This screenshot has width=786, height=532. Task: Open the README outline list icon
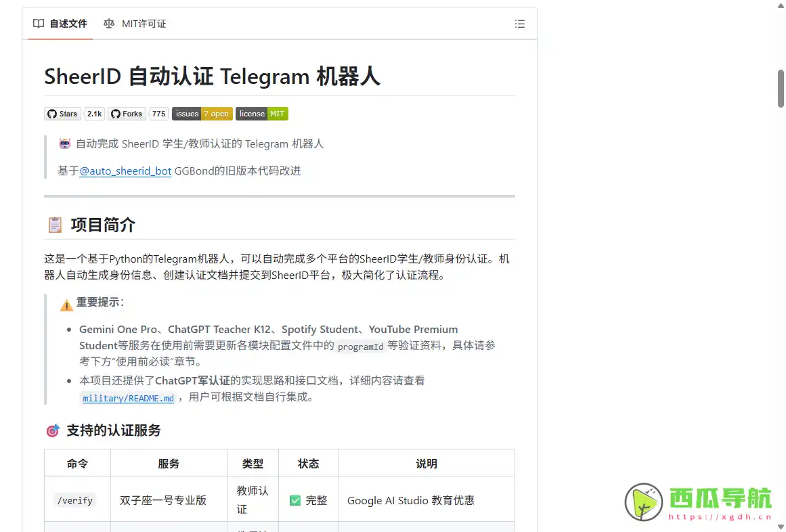pyautogui.click(x=519, y=24)
